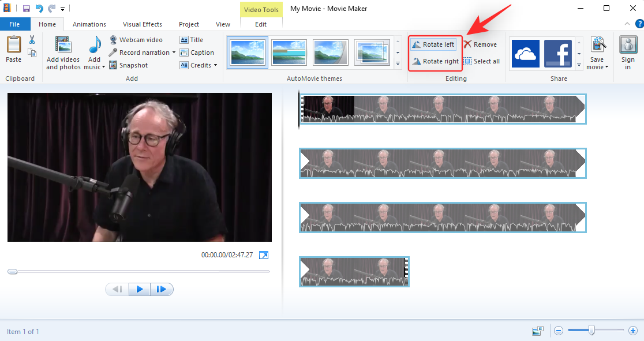Viewport: 644px width, 341px height.
Task: Click the zoom time scale slider handle
Action: (x=591, y=330)
